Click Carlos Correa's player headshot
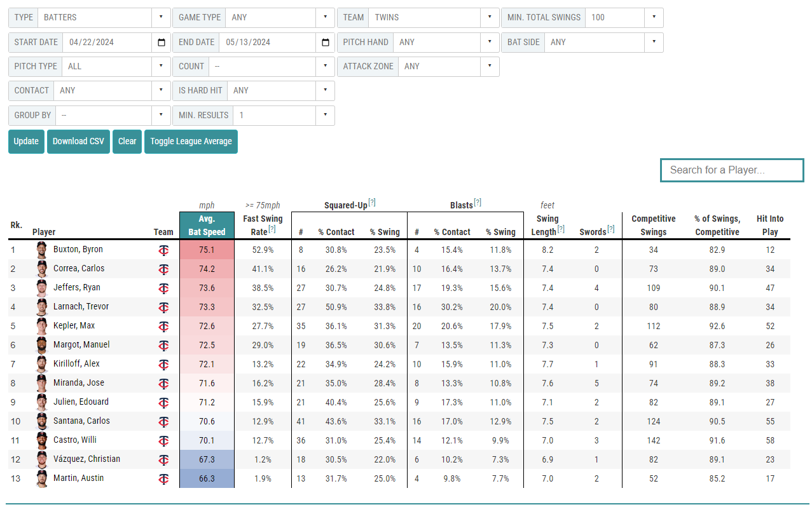812x507 pixels. [41, 269]
